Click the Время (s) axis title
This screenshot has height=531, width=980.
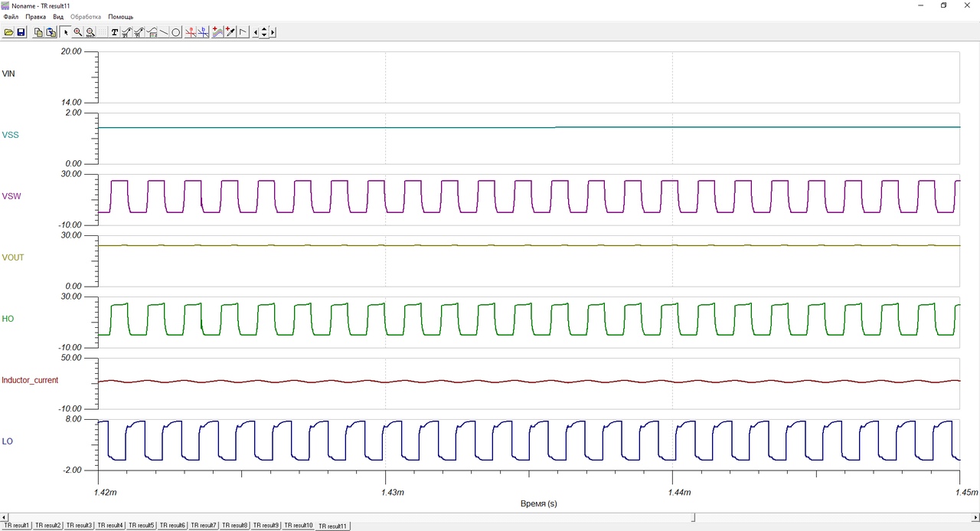pos(538,503)
